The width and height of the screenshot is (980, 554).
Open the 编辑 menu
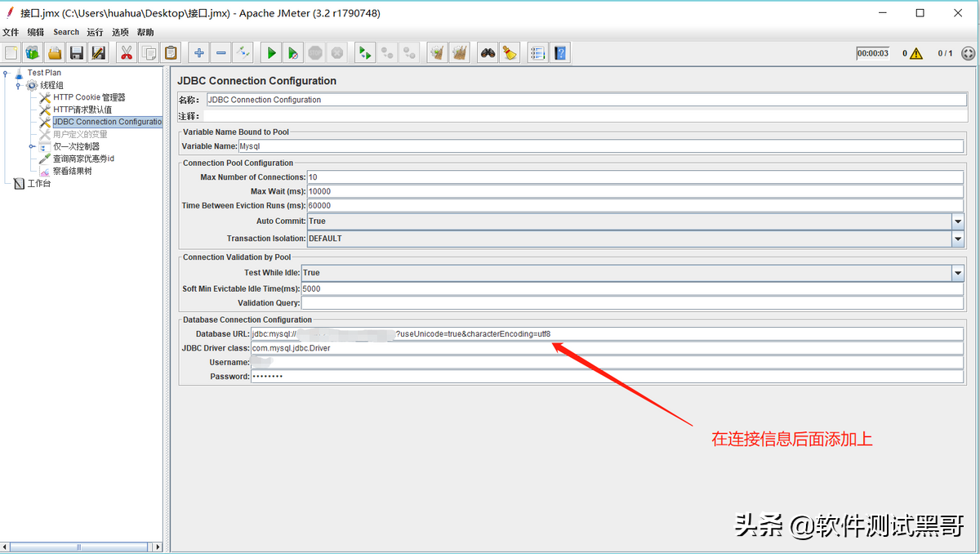[x=36, y=33]
